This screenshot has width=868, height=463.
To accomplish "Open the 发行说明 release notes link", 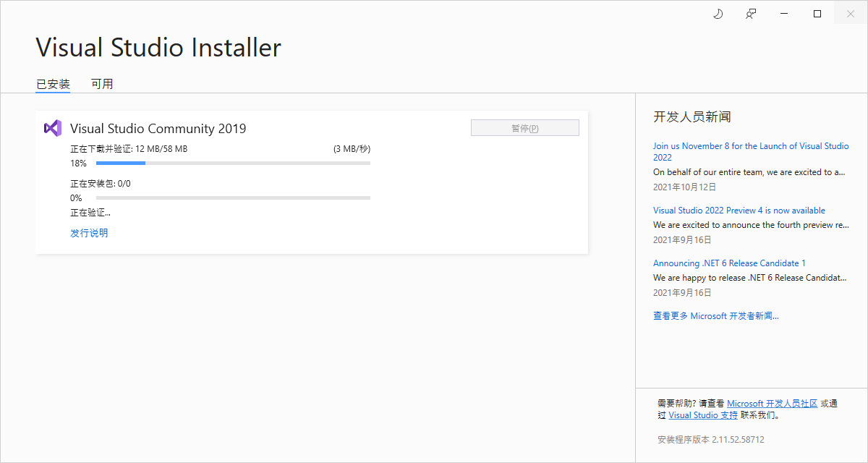I will click(89, 233).
